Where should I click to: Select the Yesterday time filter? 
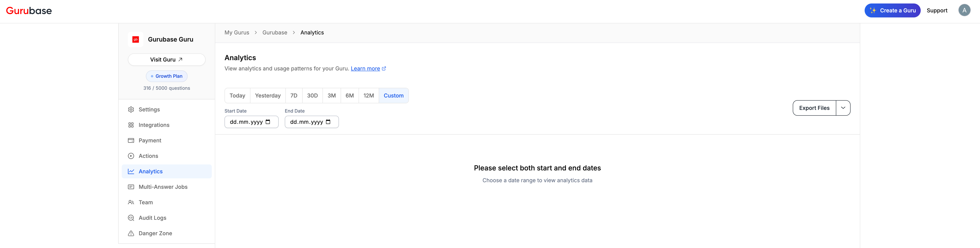click(x=268, y=96)
